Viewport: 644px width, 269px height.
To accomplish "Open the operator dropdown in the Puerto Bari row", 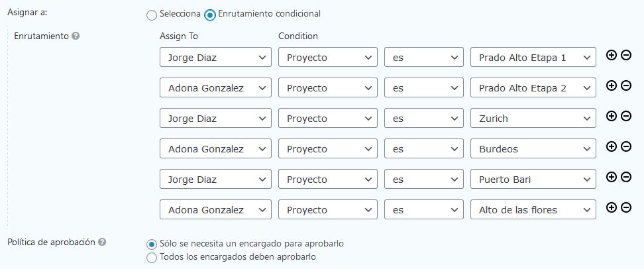I will [x=423, y=180].
